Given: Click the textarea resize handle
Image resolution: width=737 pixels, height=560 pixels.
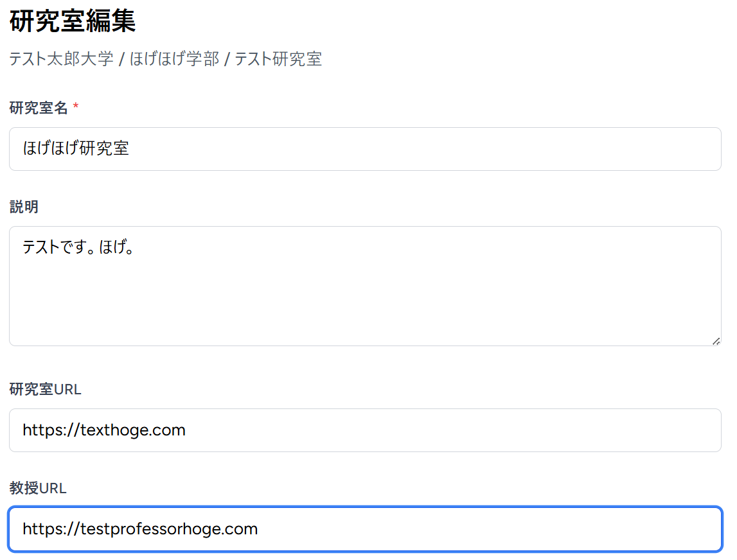Looking at the screenshot, I should 716,342.
